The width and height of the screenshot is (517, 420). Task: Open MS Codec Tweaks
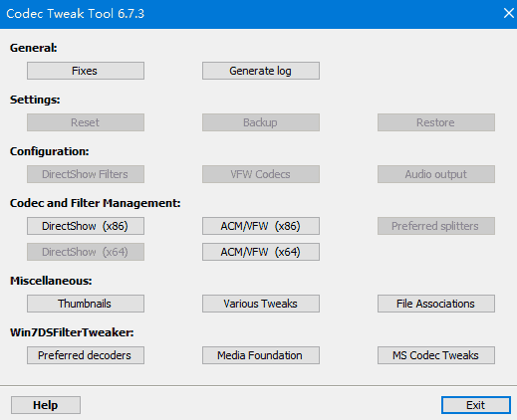click(436, 355)
